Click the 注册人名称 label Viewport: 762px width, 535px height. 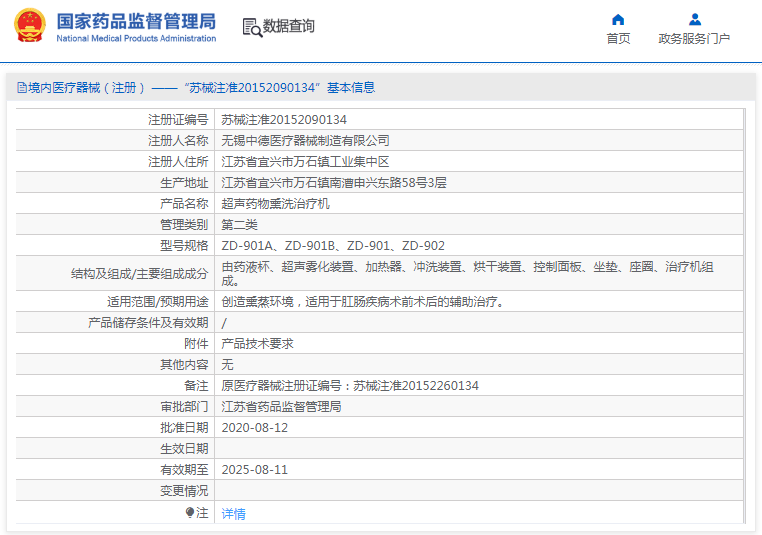point(178,140)
